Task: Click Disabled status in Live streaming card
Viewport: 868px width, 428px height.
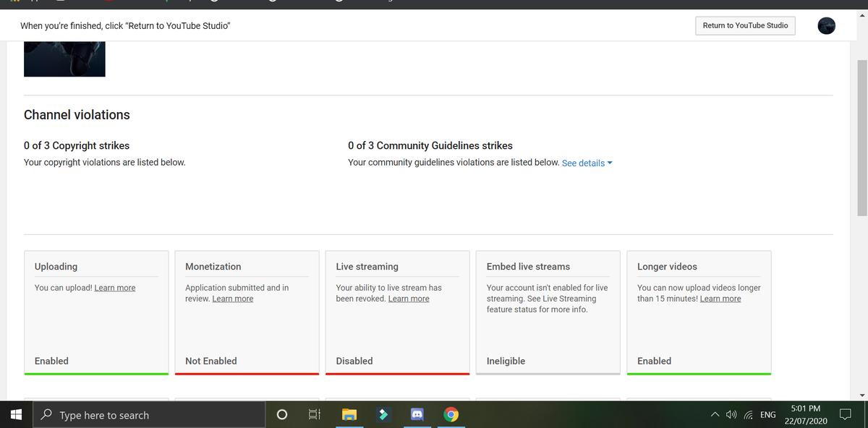Action: pos(354,361)
